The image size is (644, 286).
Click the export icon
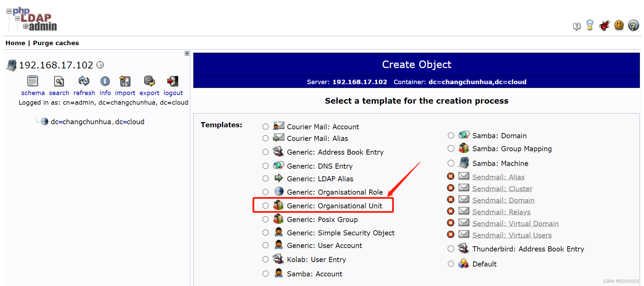click(149, 81)
